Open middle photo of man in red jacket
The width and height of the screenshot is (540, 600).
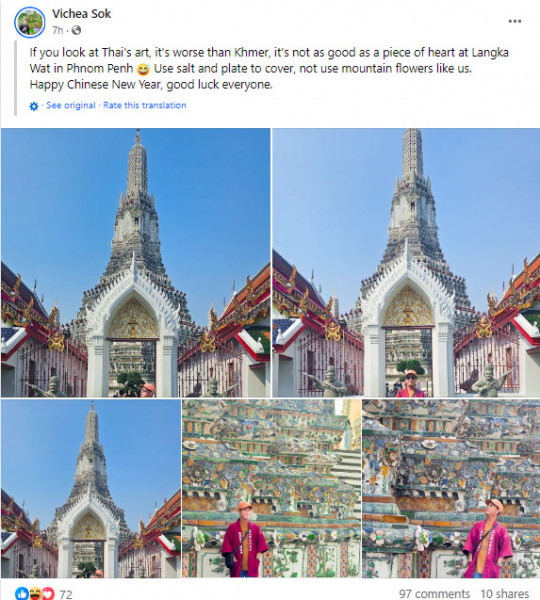coord(271,488)
